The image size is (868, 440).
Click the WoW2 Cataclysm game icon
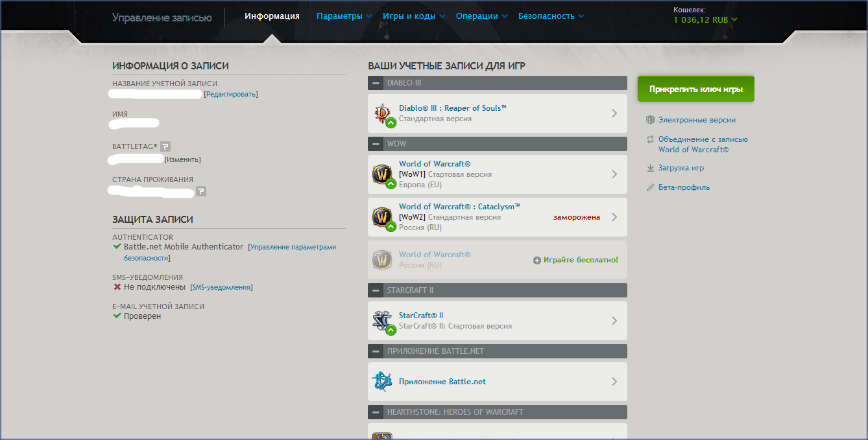[x=383, y=218]
